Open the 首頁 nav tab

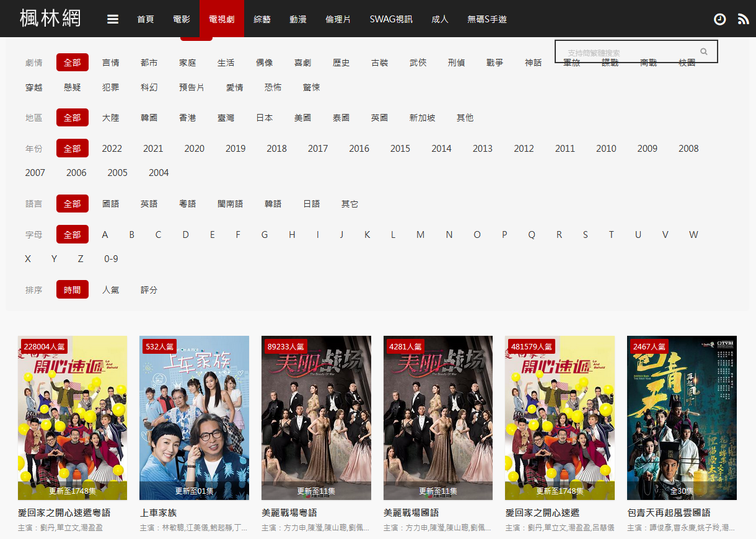click(x=146, y=19)
